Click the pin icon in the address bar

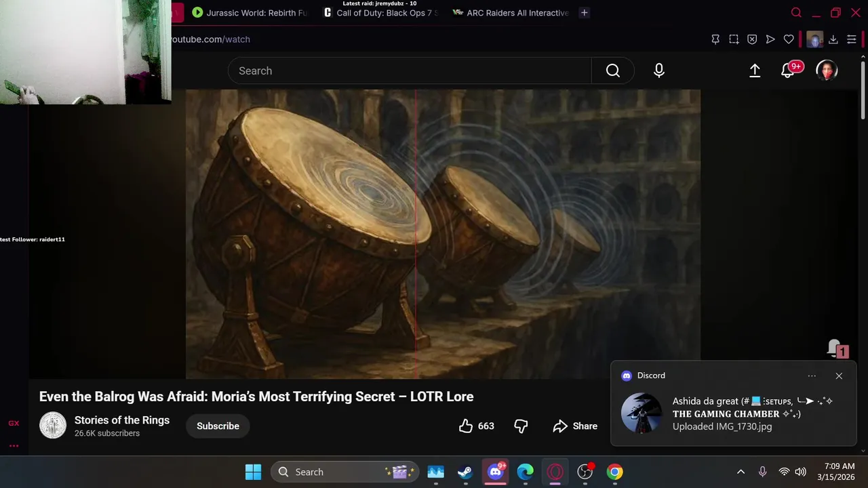[x=715, y=39]
